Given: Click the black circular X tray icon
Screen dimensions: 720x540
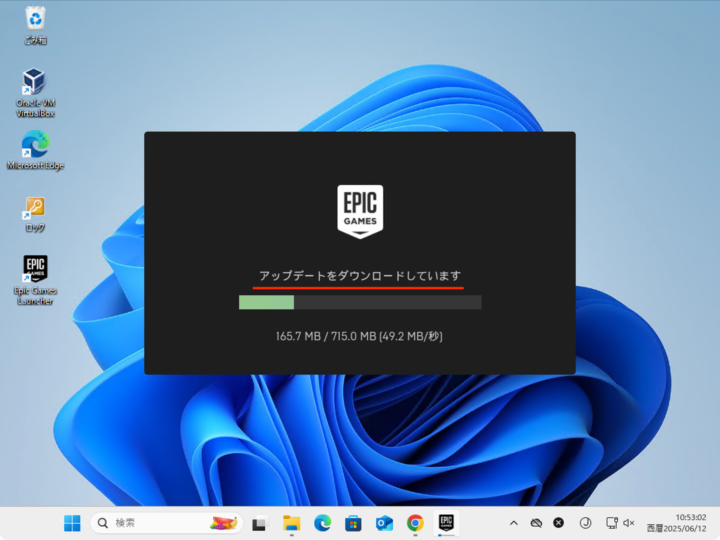Looking at the screenshot, I should tap(558, 523).
